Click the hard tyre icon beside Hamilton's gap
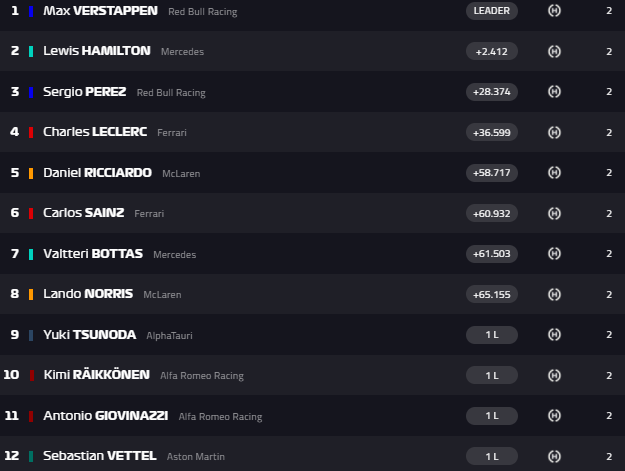625x471 pixels. 555,51
